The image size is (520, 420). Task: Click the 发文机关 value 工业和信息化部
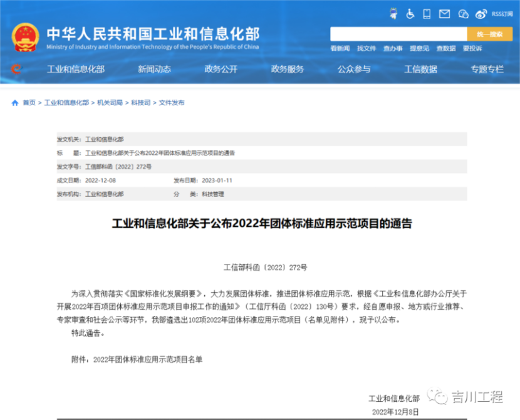point(105,139)
